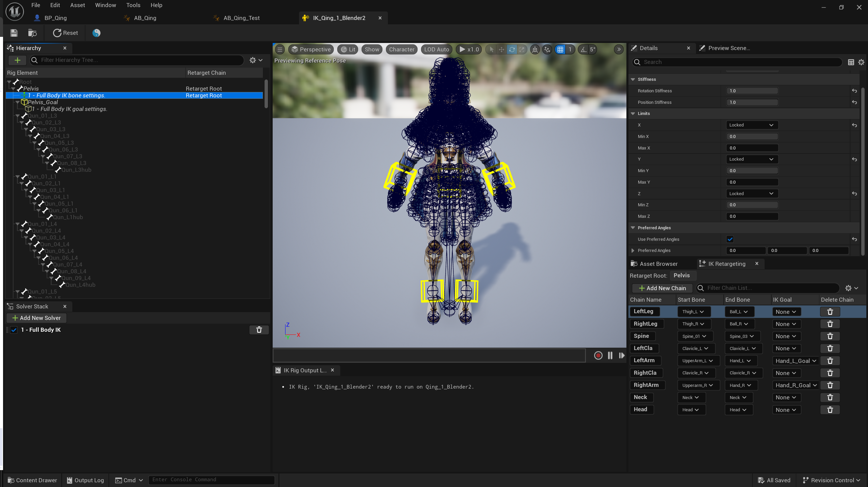Delete the LeftArm retarget chain
The width and height of the screenshot is (868, 487).
coord(830,361)
